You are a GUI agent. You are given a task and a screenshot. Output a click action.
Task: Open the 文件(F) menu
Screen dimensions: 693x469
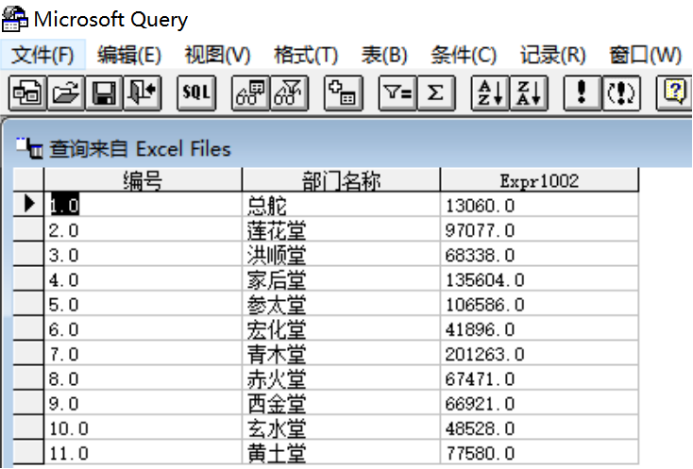pos(42,55)
